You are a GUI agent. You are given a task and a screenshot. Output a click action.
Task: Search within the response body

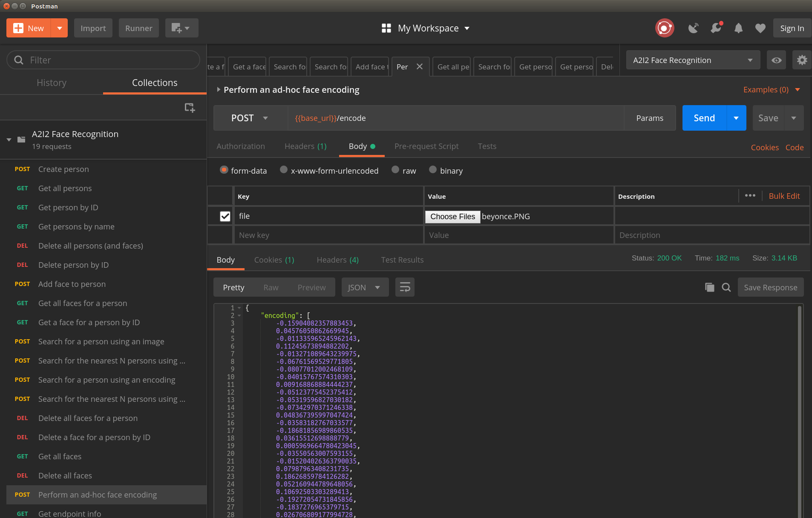726,287
